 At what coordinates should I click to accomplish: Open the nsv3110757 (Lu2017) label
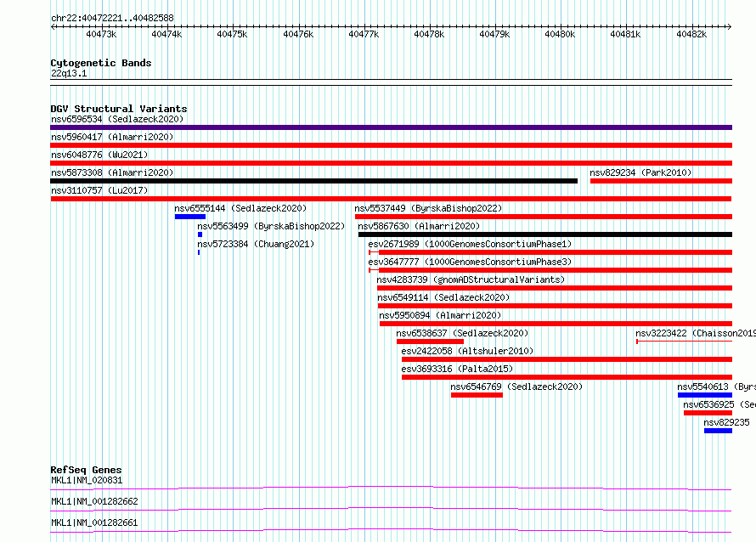click(99, 190)
